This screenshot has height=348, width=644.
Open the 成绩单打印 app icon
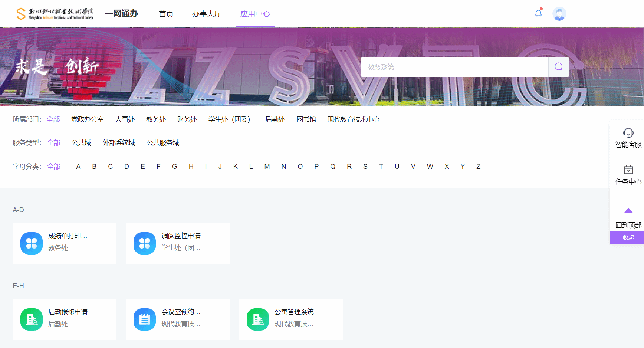32,243
